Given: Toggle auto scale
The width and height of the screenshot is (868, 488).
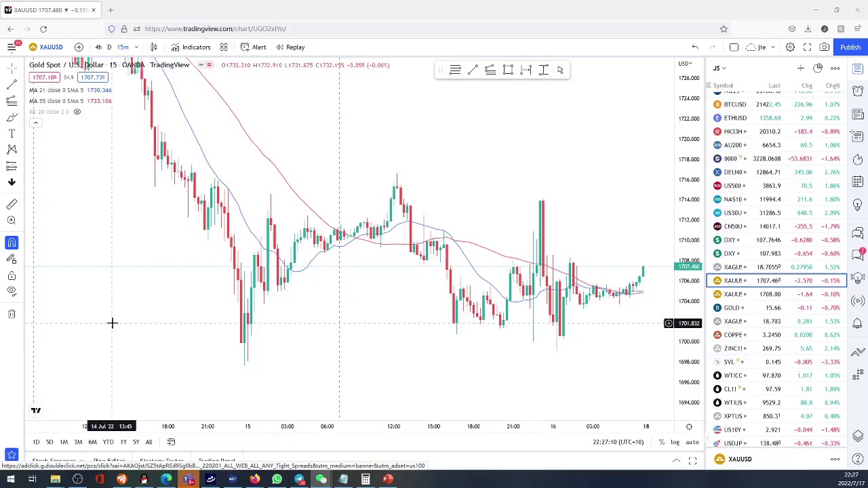Looking at the screenshot, I should point(692,442).
